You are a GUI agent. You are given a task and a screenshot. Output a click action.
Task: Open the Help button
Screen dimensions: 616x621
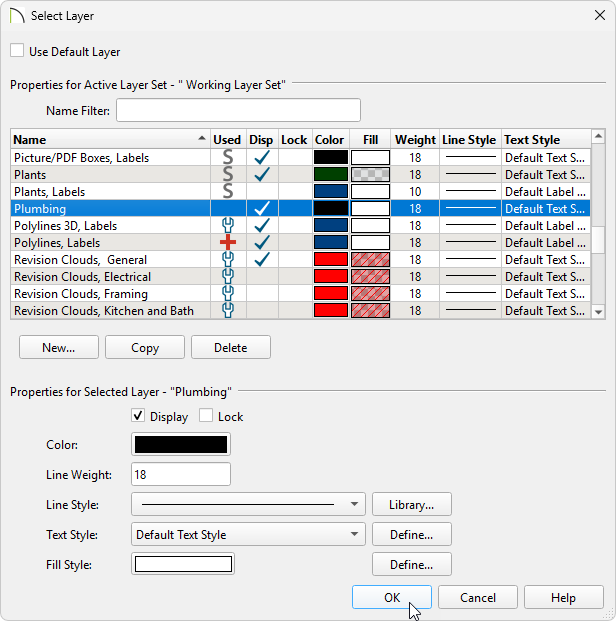click(x=564, y=597)
